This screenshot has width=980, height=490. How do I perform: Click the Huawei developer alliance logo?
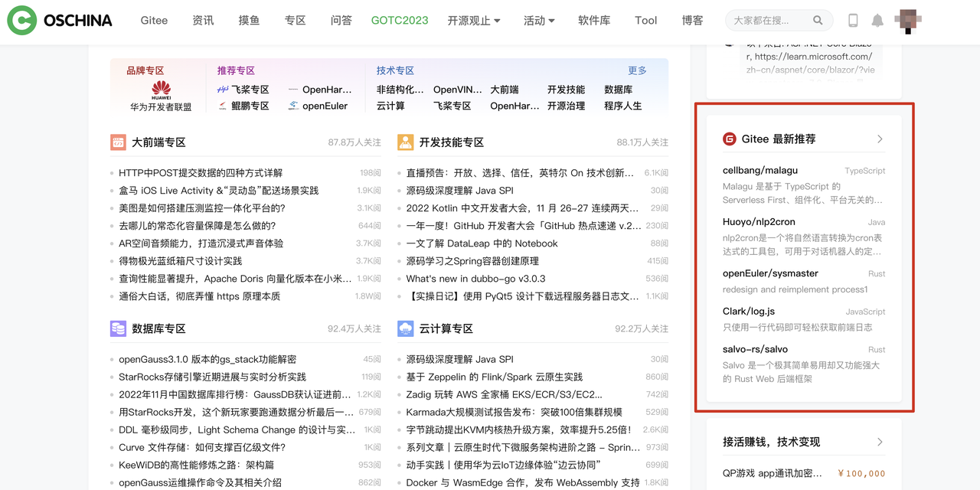161,90
